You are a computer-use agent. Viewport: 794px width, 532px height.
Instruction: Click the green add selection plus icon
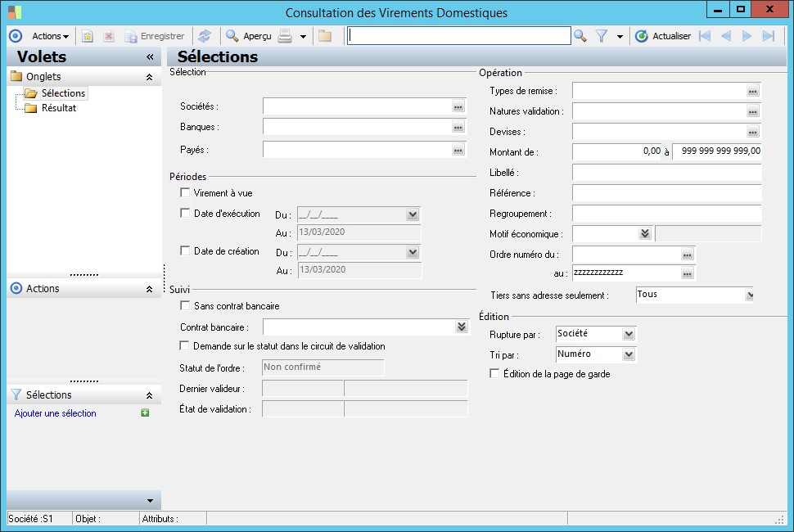click(x=145, y=413)
